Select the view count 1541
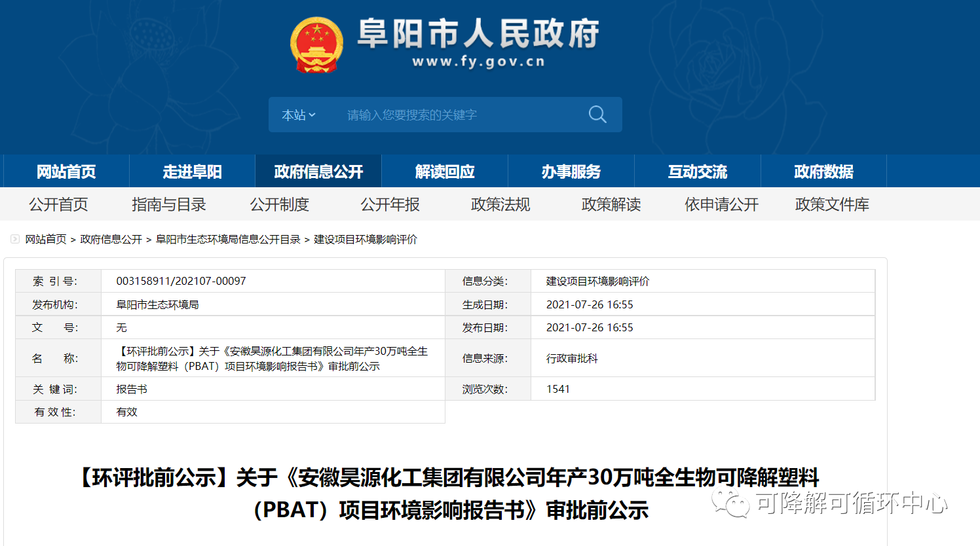The width and height of the screenshot is (980, 546). (x=558, y=389)
